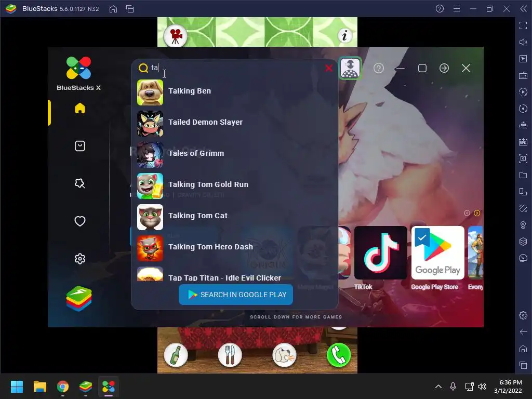Click the set location pin icon

[x=523, y=225]
